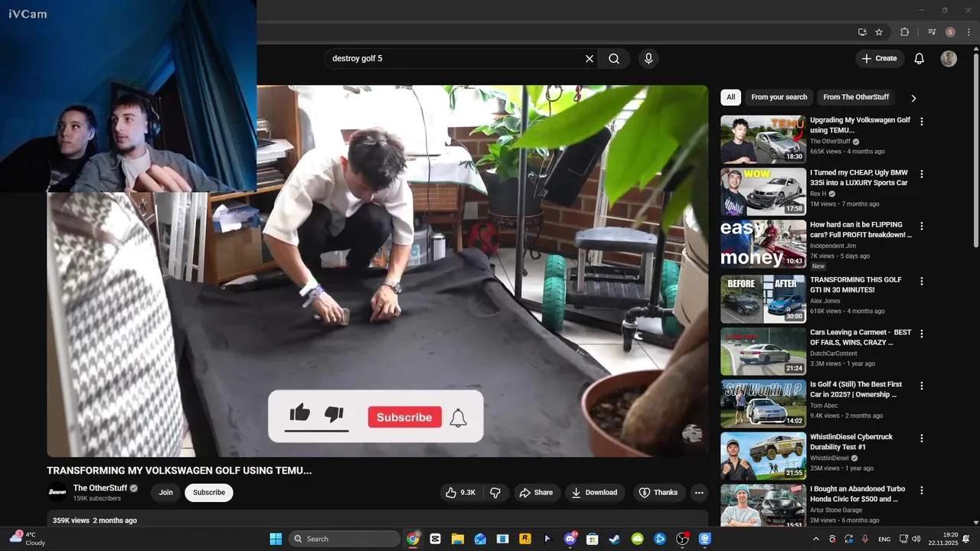This screenshot has width=980, height=551.
Task: Open Cars Leaving a Carmeet video title
Action: (861, 337)
